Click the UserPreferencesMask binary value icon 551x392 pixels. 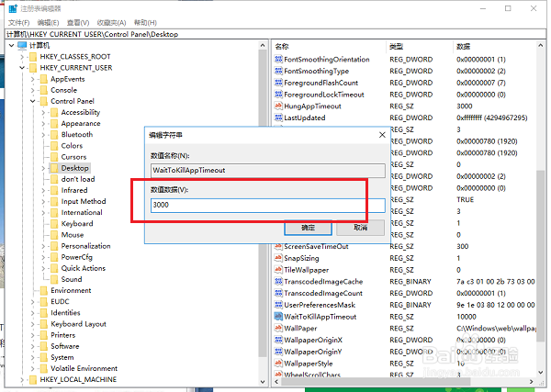pyautogui.click(x=278, y=305)
